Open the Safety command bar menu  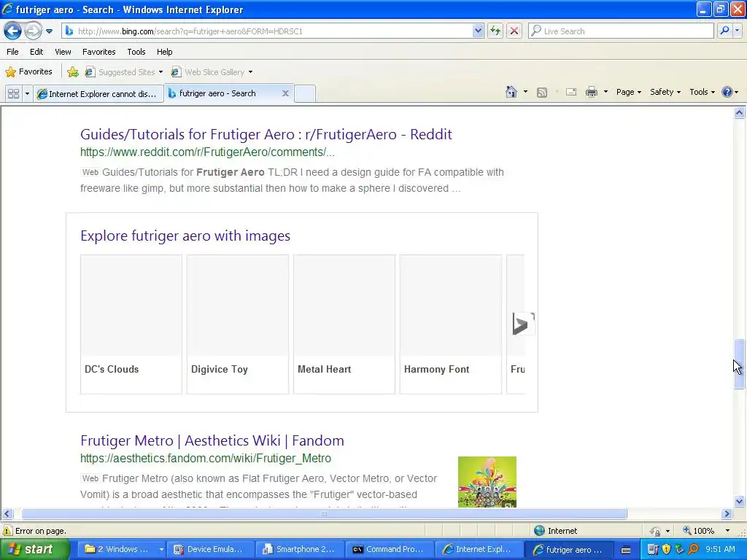(x=665, y=92)
